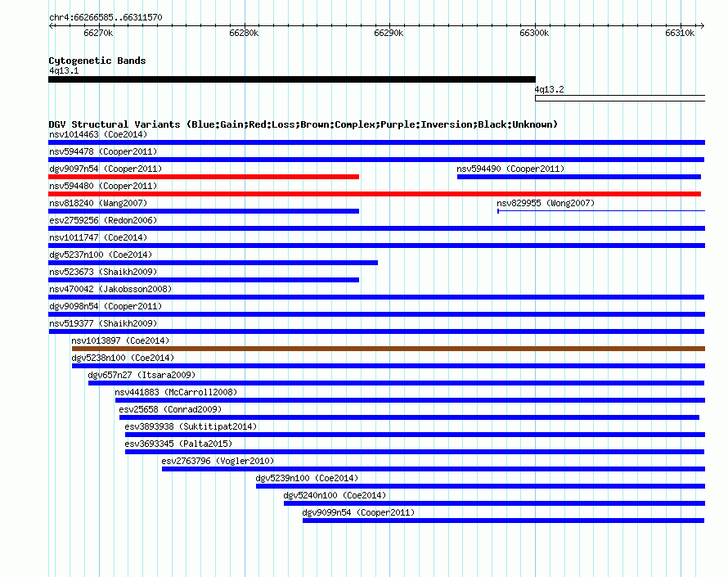This screenshot has height=577, width=728.
Task: Open the nsv1013897 (Coe2014) label
Action: point(120,340)
